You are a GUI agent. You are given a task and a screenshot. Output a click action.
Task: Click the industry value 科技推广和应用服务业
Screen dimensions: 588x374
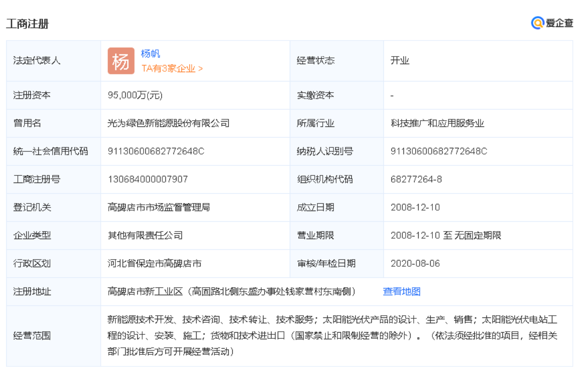(437, 123)
